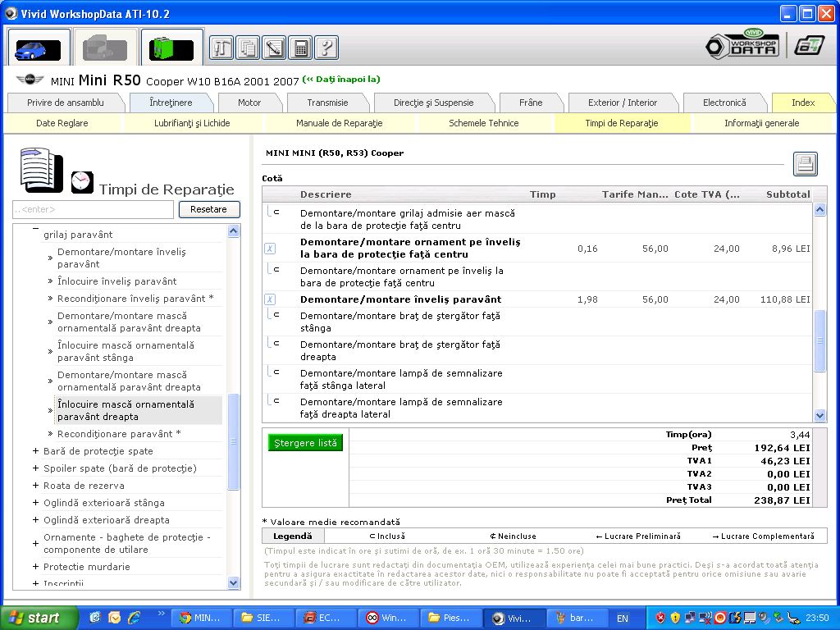This screenshot has height=630, width=840.
Task: Click the search field beside Resetare
Action: coord(93,210)
